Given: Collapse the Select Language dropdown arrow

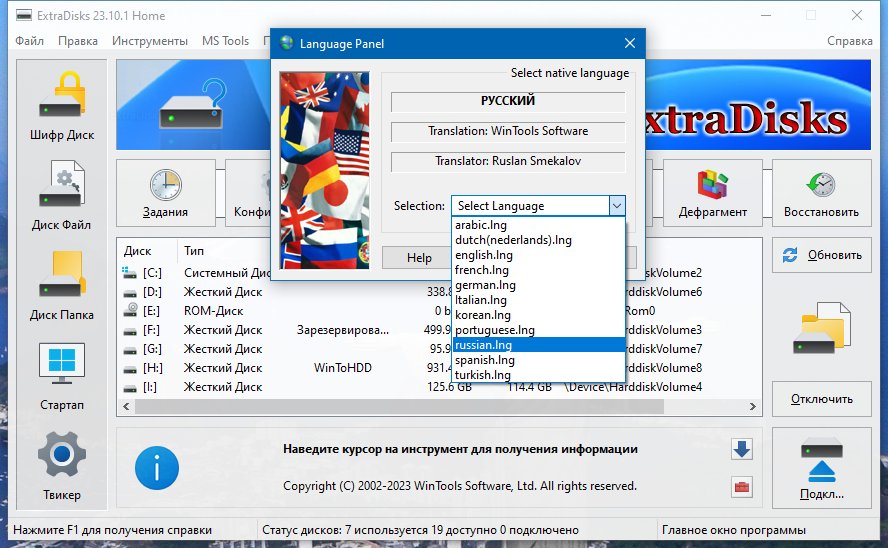Looking at the screenshot, I should click(x=617, y=206).
